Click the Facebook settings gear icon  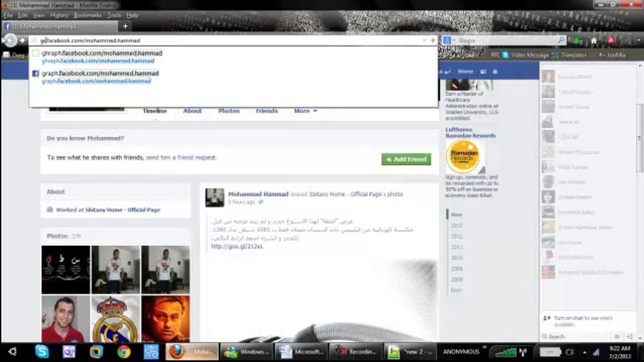coord(495,71)
